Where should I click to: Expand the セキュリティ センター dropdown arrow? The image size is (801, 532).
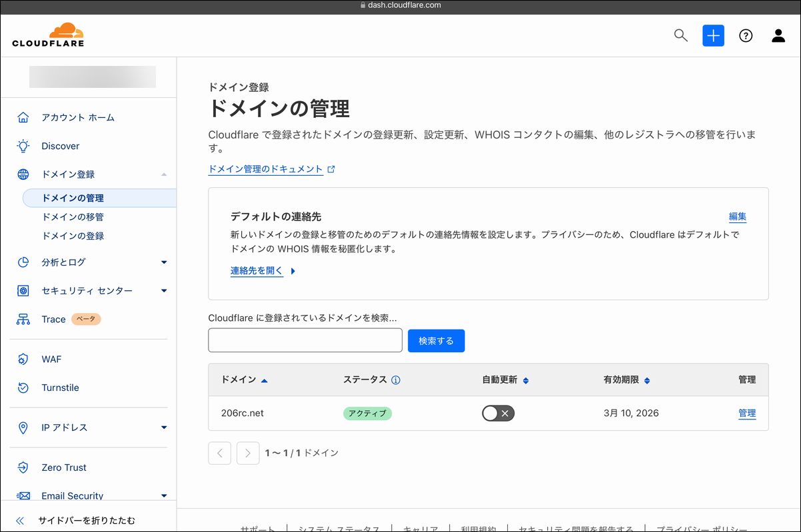pos(164,291)
